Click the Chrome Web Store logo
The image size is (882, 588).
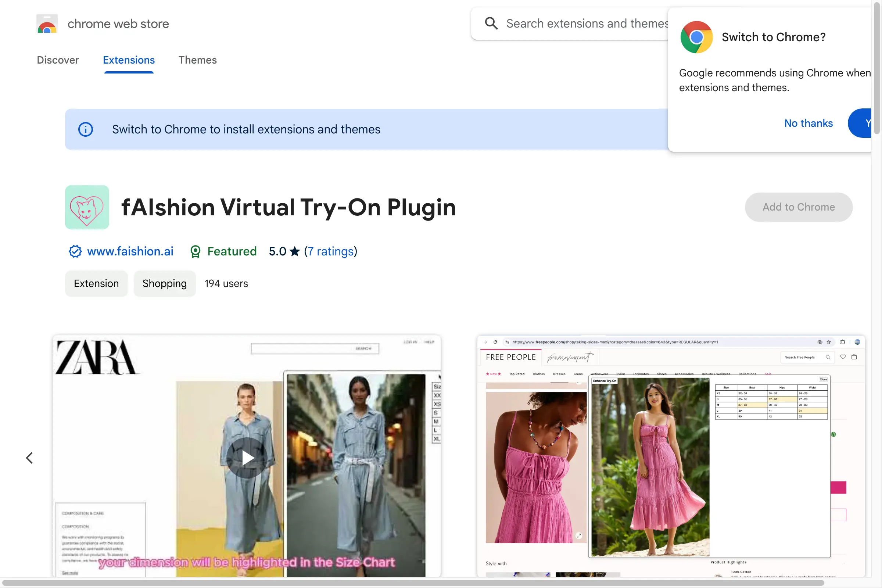pyautogui.click(x=47, y=24)
